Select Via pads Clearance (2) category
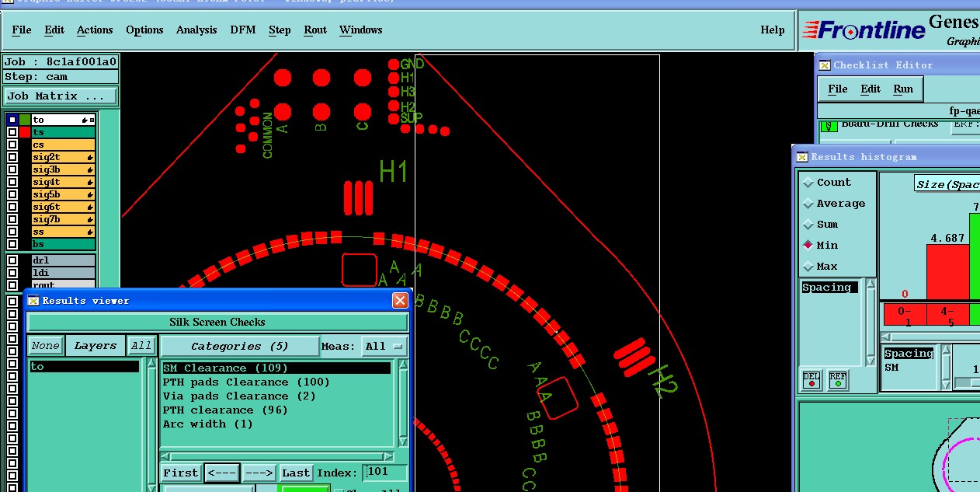This screenshot has height=492, width=980. pyautogui.click(x=276, y=396)
